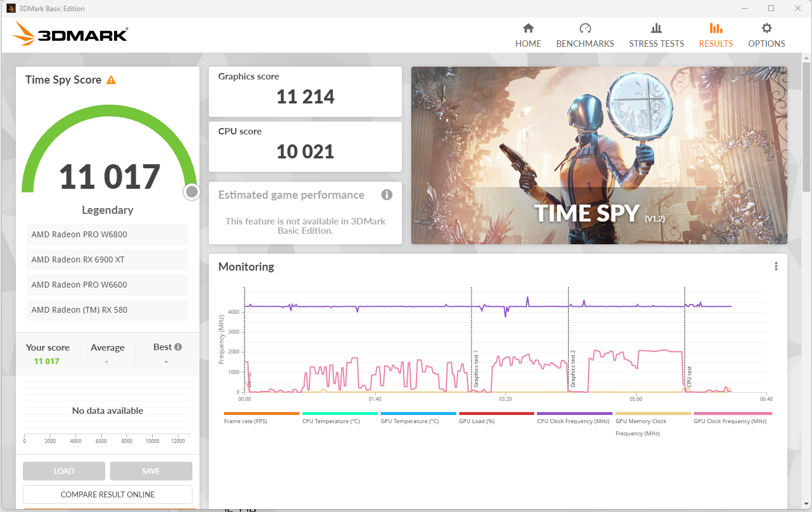Select AMD Radeon PRO W6600 entry

pos(108,285)
